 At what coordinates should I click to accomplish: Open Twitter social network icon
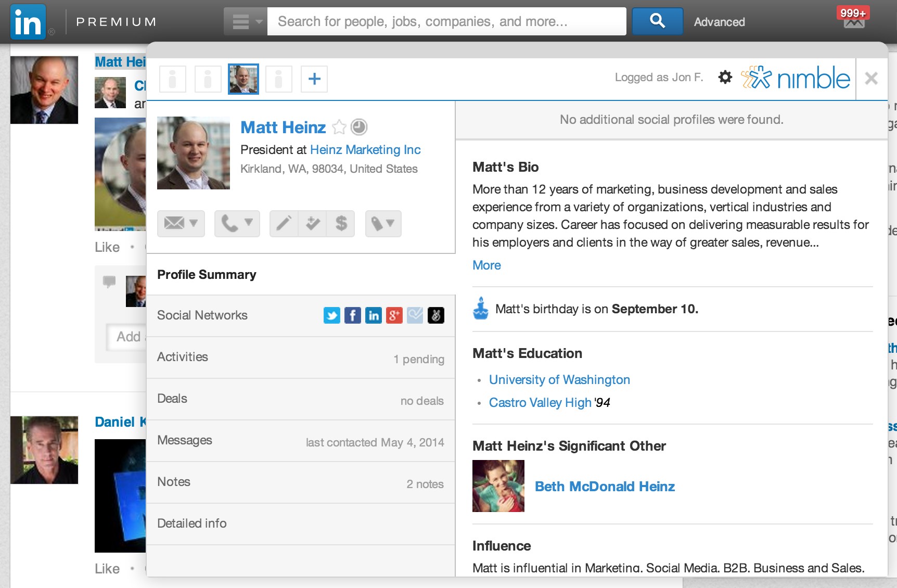[332, 315]
